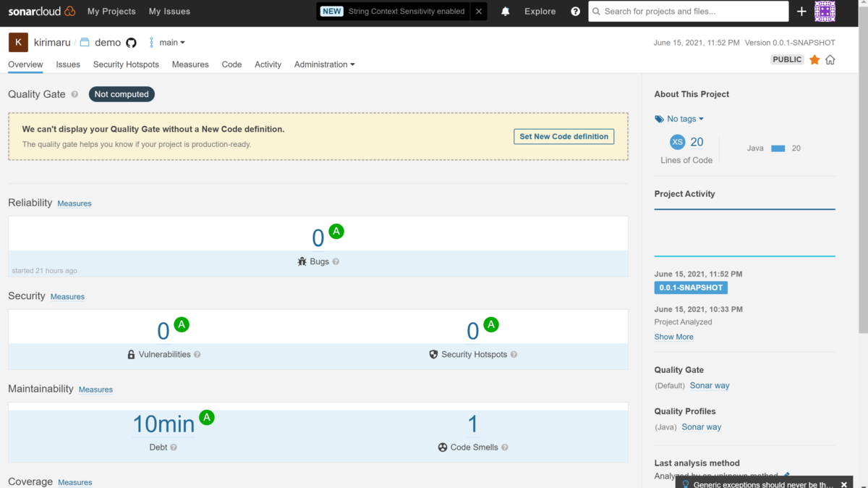Screen dimensions: 868x488
Task: Click the Security Hotspots help icon
Action: point(514,355)
